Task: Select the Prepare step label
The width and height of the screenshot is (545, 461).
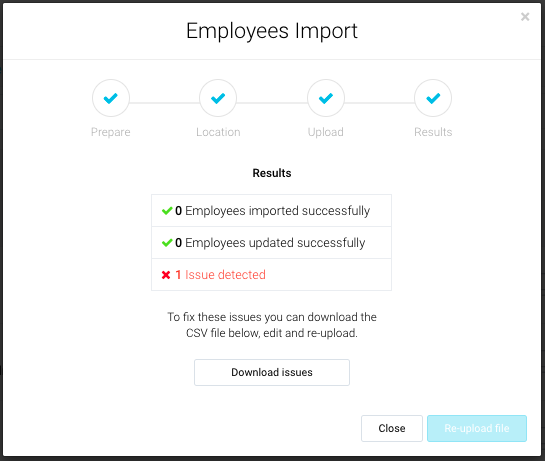Action: pos(111,132)
